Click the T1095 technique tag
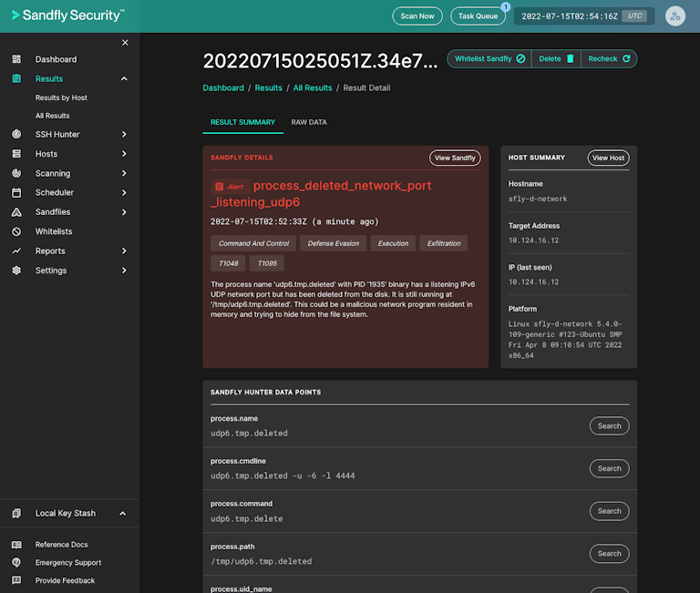Screen dimensions: 700x593 click(x=266, y=263)
